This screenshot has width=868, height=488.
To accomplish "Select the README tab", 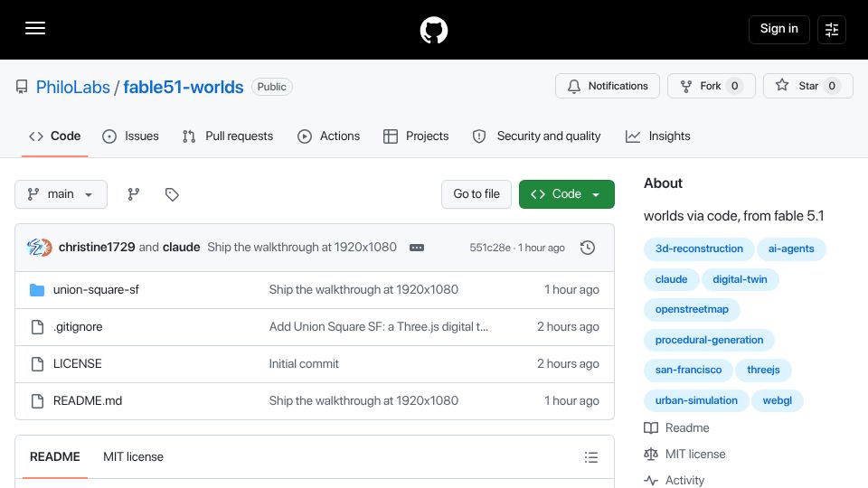I will [55, 457].
